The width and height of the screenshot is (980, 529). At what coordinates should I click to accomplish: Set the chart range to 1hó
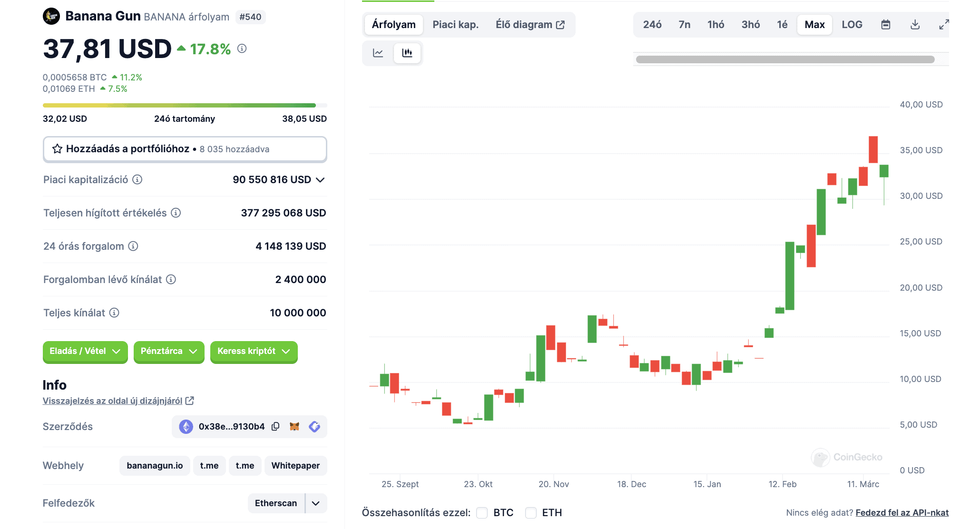[716, 25]
